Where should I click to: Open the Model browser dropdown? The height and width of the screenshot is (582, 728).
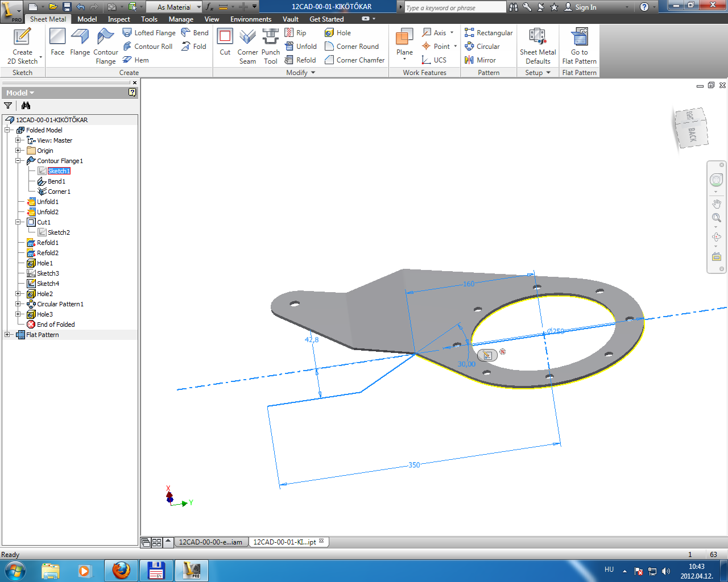[20, 93]
